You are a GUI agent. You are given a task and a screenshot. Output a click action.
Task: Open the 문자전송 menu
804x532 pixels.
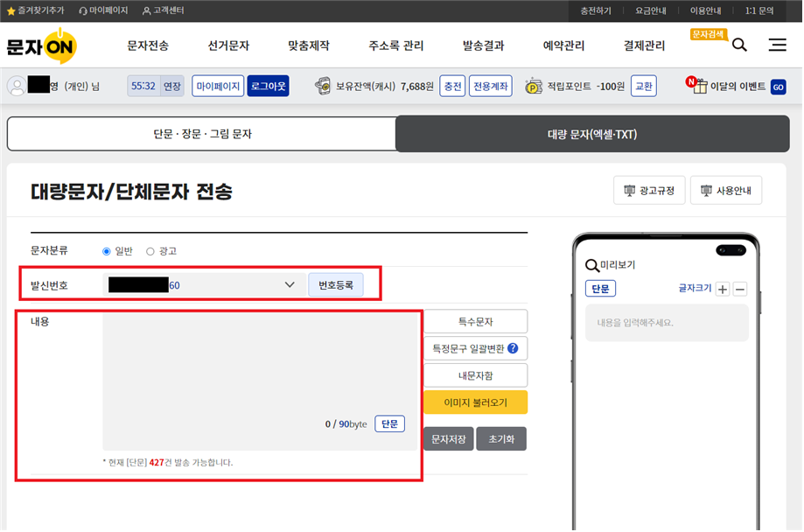148,45
